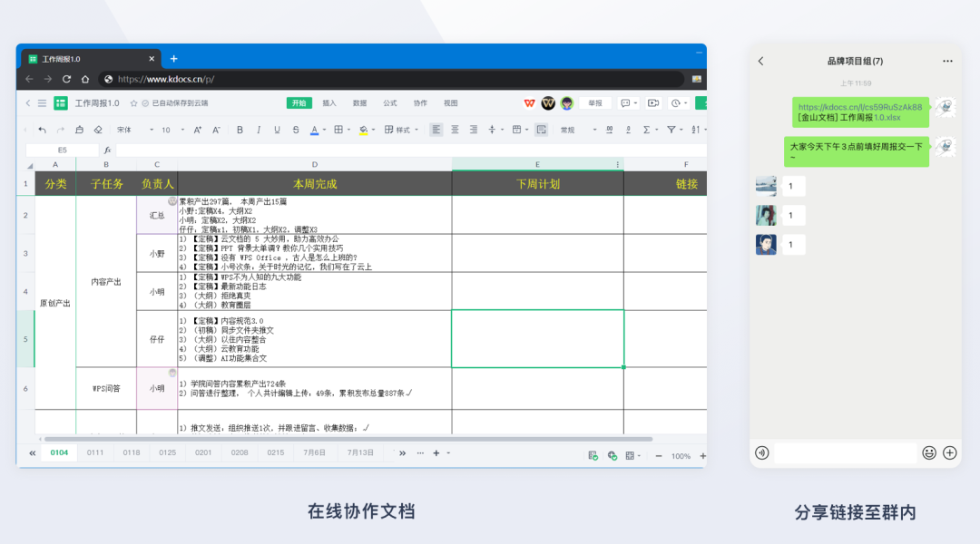Open the 0111 sheet tab

click(95, 452)
